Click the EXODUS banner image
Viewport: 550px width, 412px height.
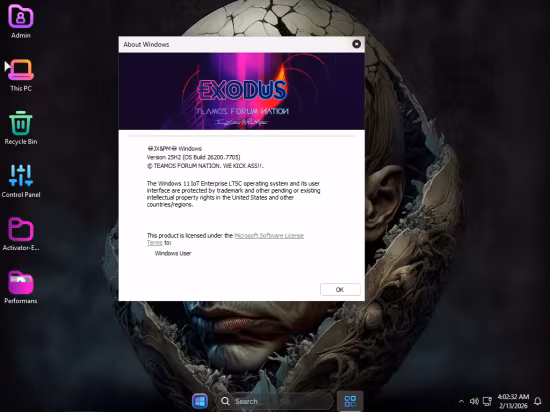[x=242, y=91]
